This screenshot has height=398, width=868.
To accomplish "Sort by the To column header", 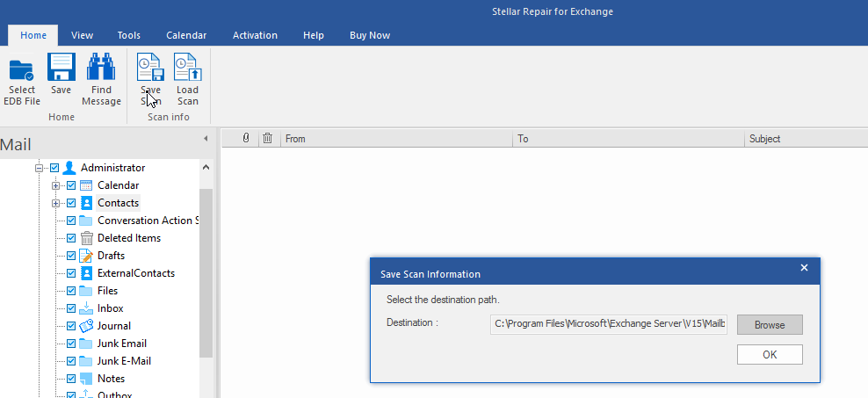I will tap(629, 139).
